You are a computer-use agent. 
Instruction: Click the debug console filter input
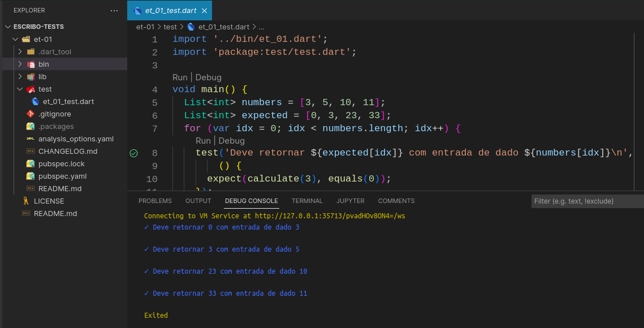(587, 201)
